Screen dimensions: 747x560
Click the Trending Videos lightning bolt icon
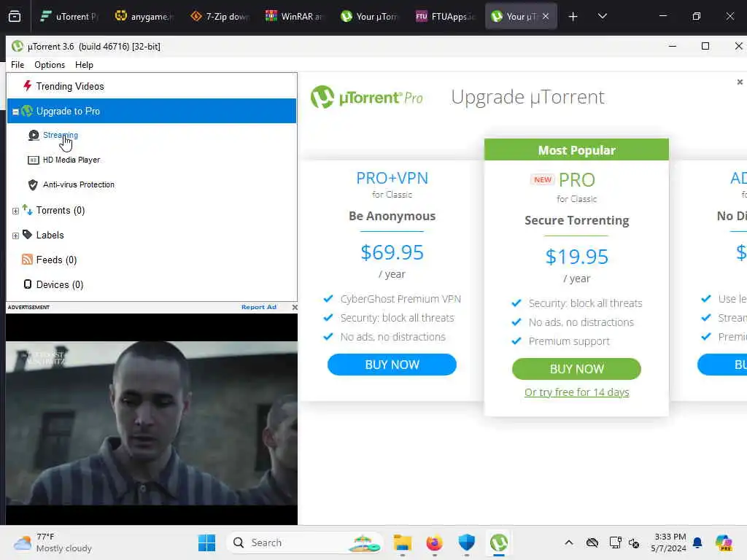[27, 86]
